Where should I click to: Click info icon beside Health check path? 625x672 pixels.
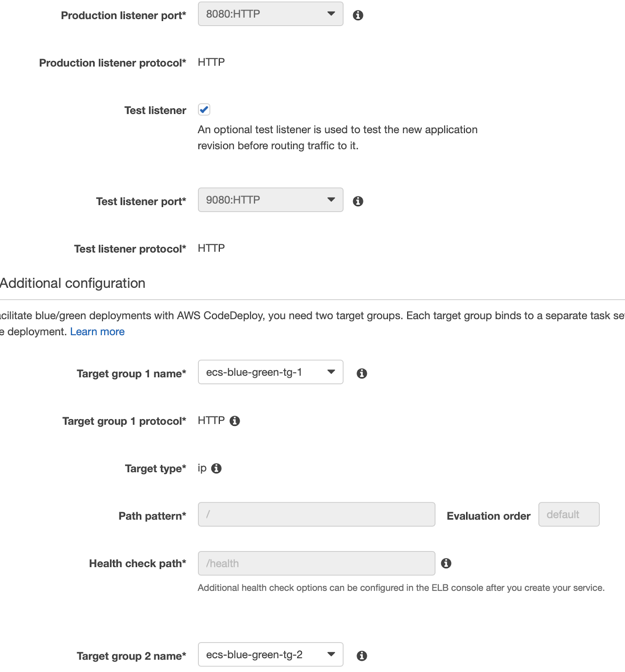pos(446,563)
